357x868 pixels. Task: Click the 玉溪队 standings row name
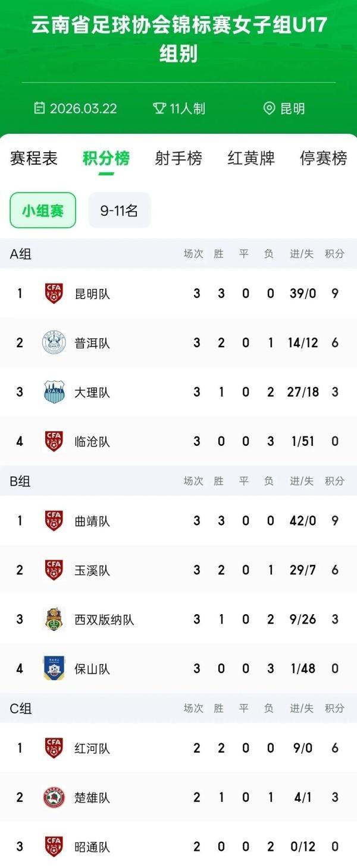(92, 570)
